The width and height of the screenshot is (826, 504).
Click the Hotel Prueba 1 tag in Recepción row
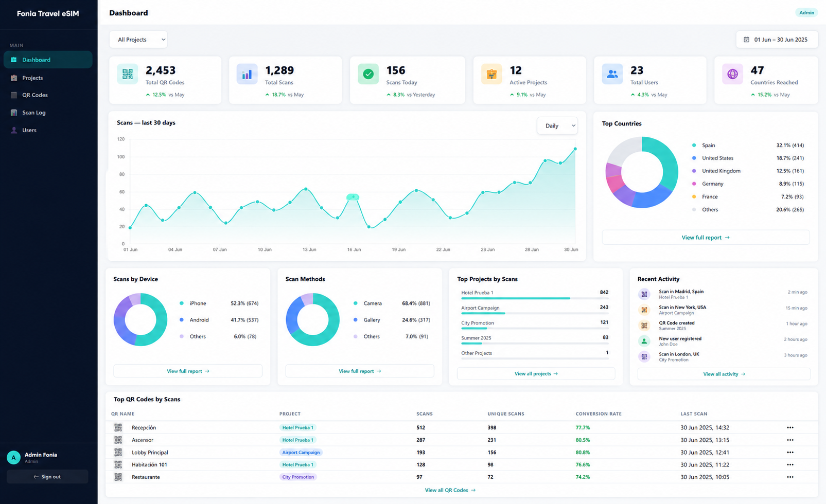297,427
